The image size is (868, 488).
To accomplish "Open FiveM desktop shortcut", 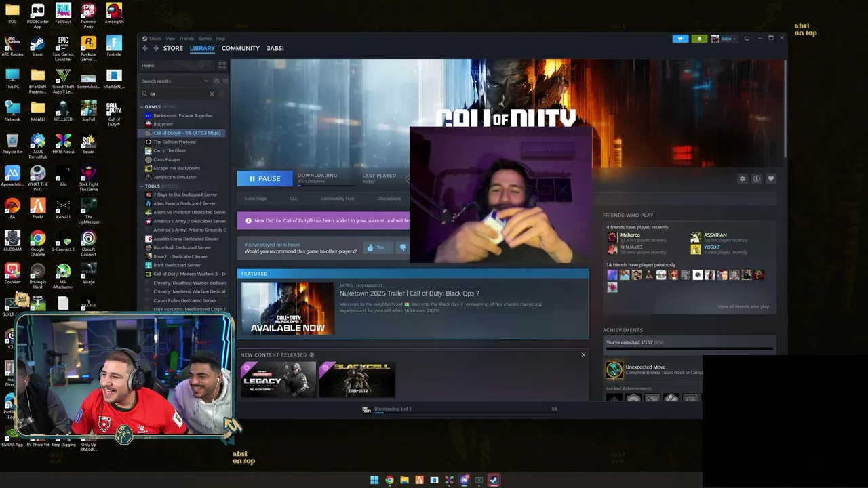I will [x=38, y=209].
